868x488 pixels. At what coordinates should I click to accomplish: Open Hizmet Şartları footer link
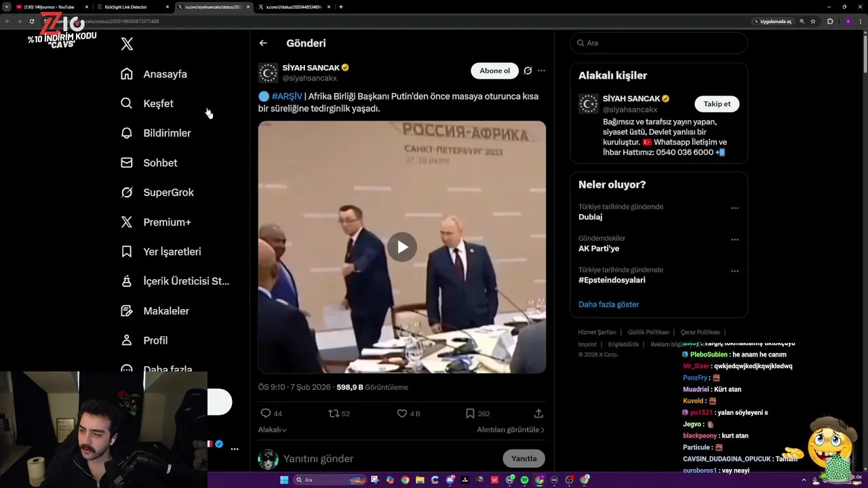[597, 332]
